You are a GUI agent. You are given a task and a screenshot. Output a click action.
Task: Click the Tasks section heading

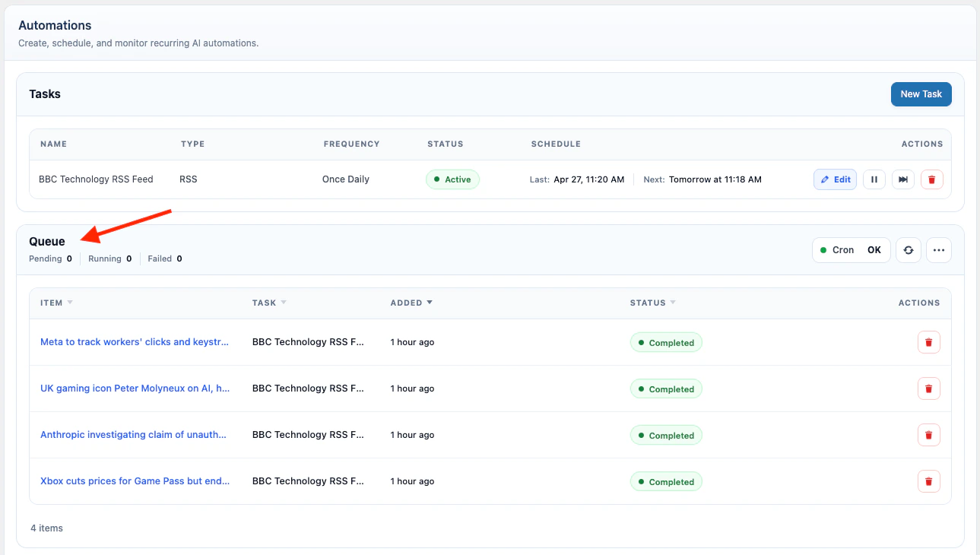45,94
